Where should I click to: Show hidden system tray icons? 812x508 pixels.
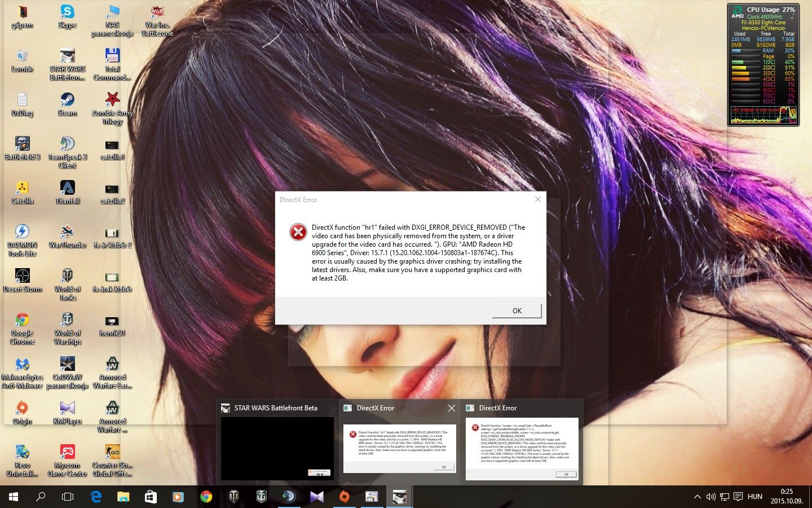click(698, 497)
